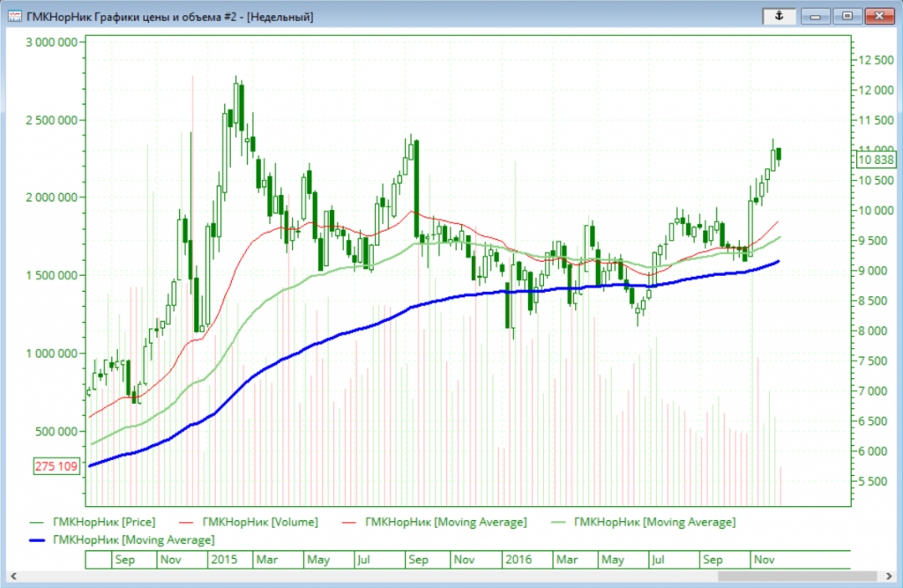The image size is (903, 588).
Task: Click the volume value label 275 109
Action: point(56,465)
